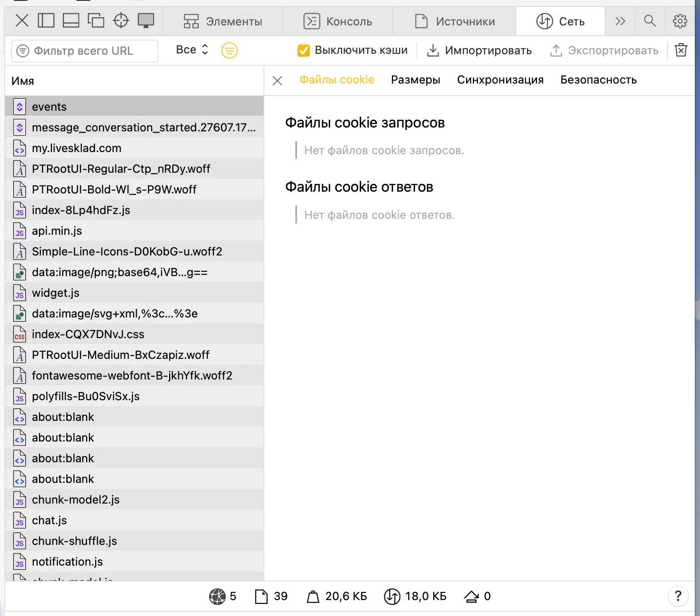700x616 pixels.
Task: Open inspector settings gear
Action: click(x=680, y=21)
